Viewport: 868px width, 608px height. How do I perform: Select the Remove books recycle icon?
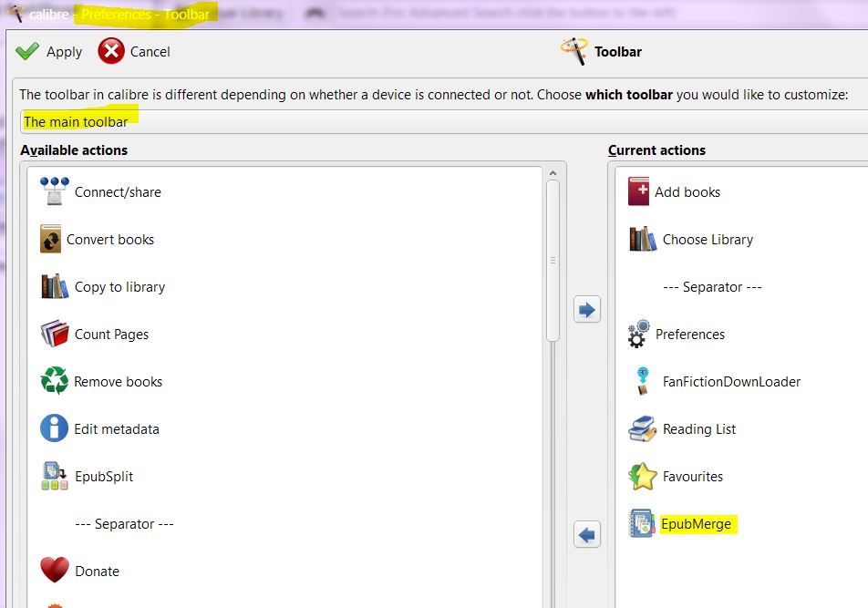click(55, 381)
